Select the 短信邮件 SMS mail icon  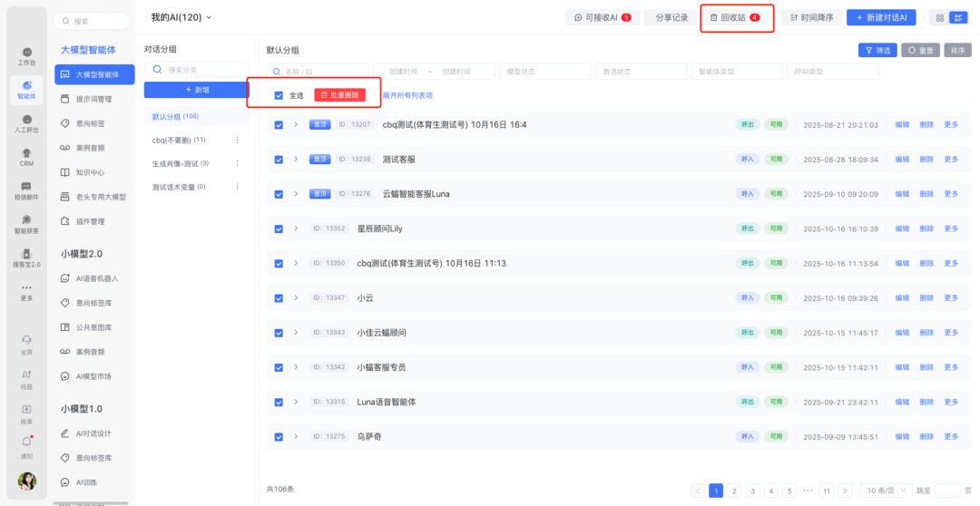pyautogui.click(x=26, y=190)
